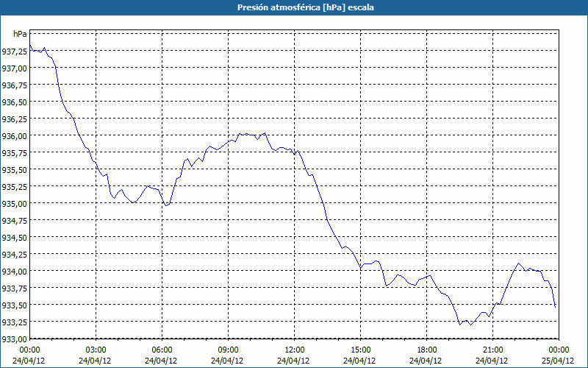Click the 933,50 axis label
This screenshot has height=368, width=588.
point(15,305)
